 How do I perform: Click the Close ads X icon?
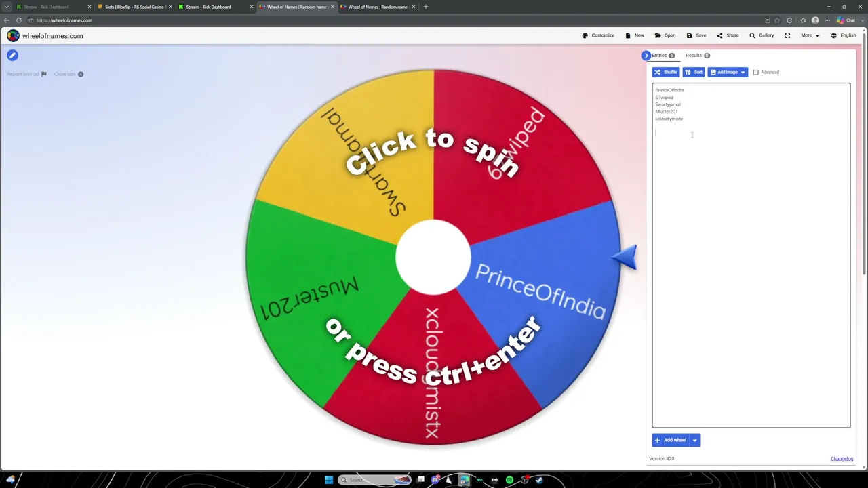click(80, 74)
